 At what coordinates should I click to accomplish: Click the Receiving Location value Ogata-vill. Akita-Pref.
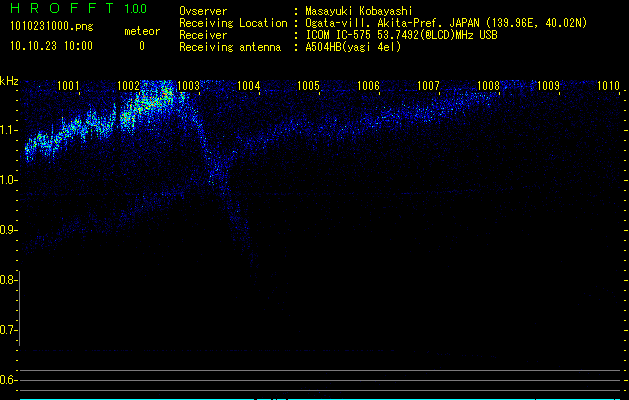[x=446, y=23]
